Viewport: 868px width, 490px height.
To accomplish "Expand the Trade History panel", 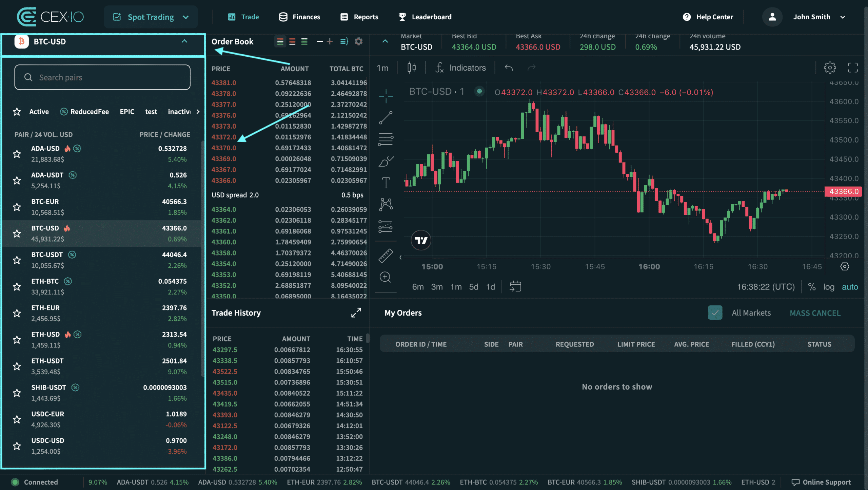I will [x=356, y=313].
